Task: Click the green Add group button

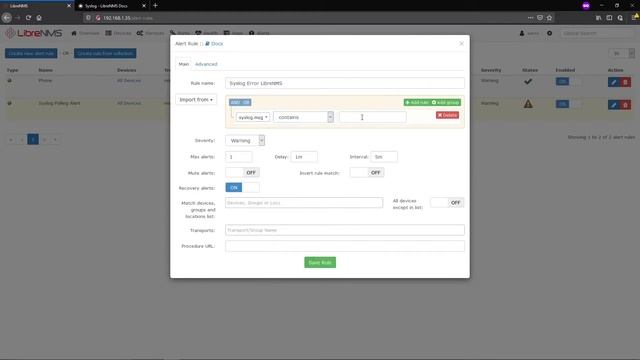Action: click(x=446, y=102)
